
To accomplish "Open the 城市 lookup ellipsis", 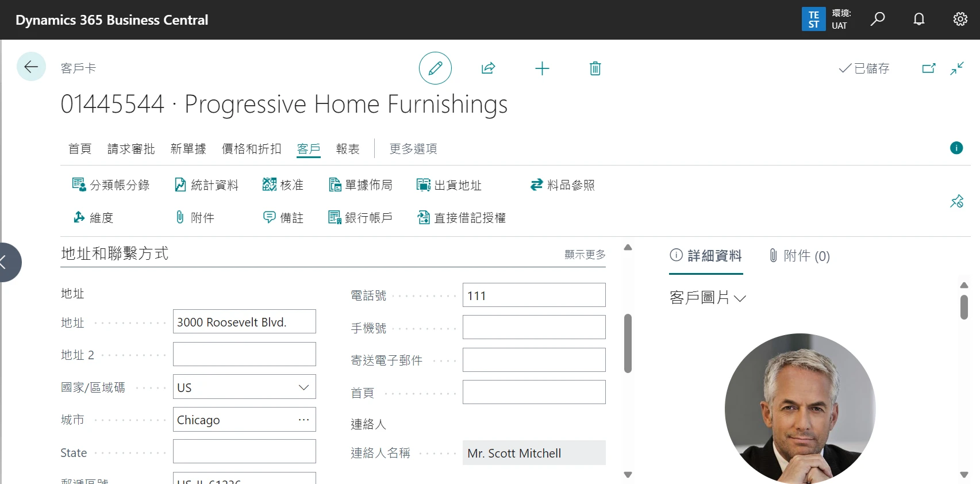I will pos(303,420).
